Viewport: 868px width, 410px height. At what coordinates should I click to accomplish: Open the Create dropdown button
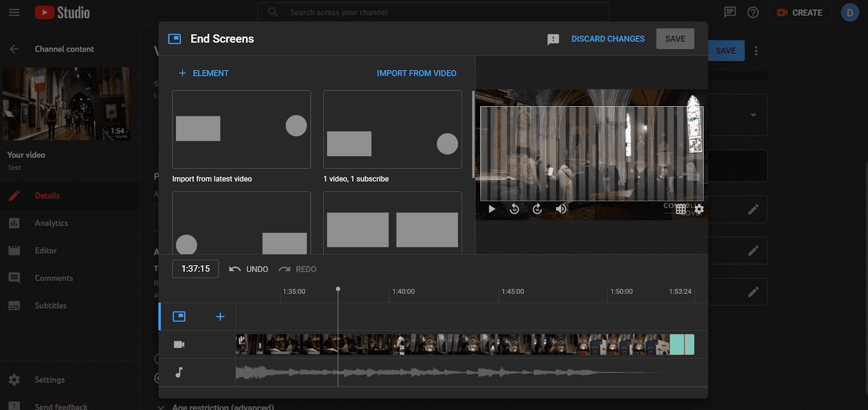[800, 12]
